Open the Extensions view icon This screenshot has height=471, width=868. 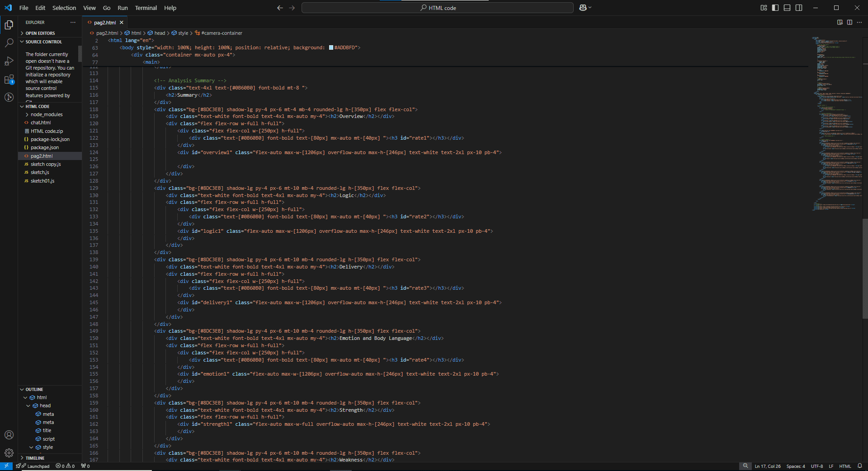tap(9, 80)
